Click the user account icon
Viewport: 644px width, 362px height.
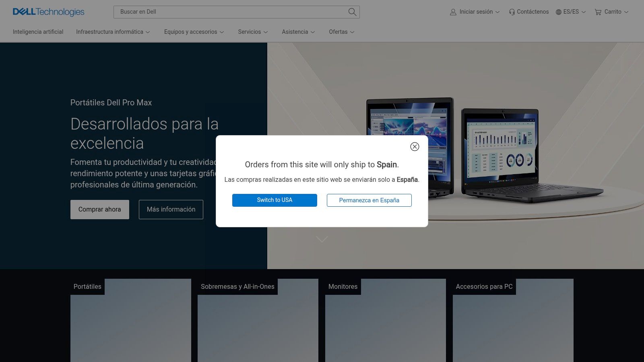[x=453, y=12]
